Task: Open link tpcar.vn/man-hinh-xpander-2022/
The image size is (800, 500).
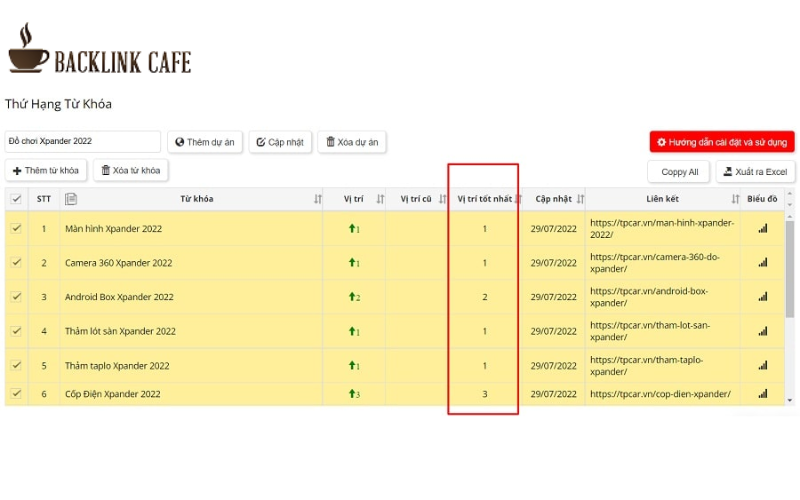Action: click(662, 229)
